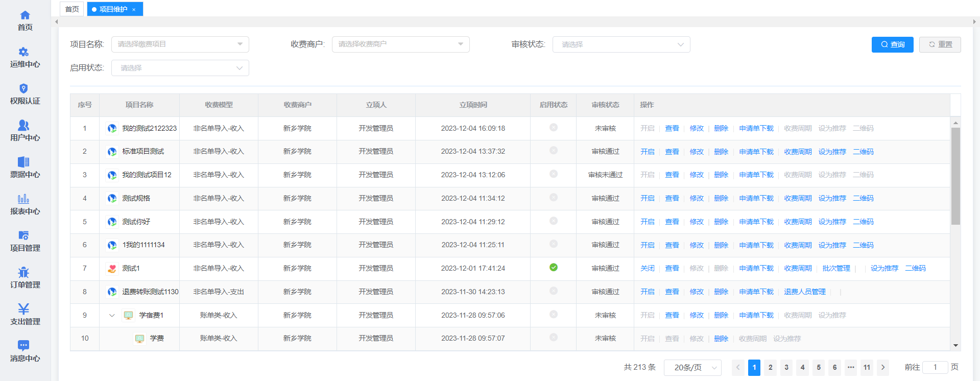Open 报表中心 chart icon in sidebar

[x=23, y=199]
